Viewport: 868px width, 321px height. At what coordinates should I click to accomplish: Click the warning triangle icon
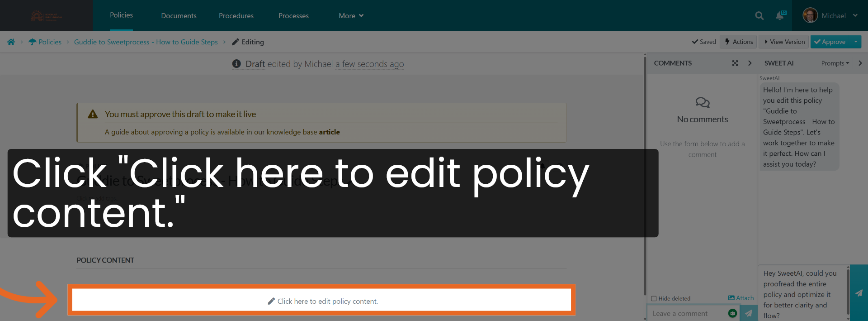click(93, 114)
